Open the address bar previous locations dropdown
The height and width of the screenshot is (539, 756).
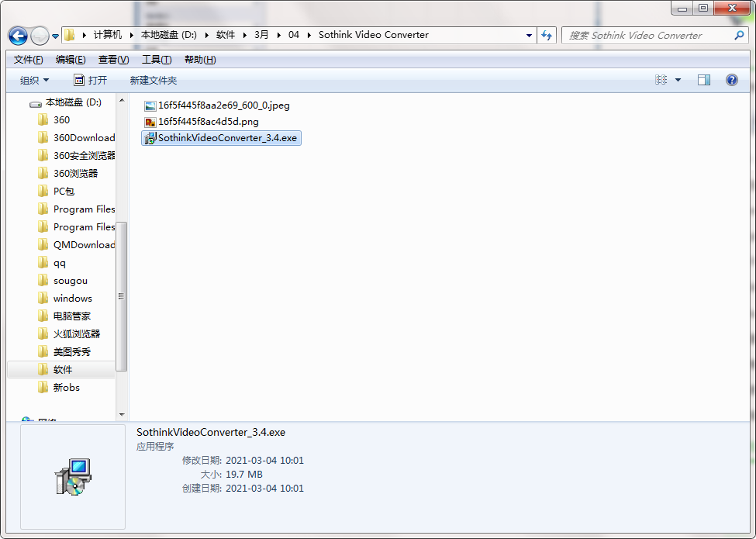coord(529,35)
